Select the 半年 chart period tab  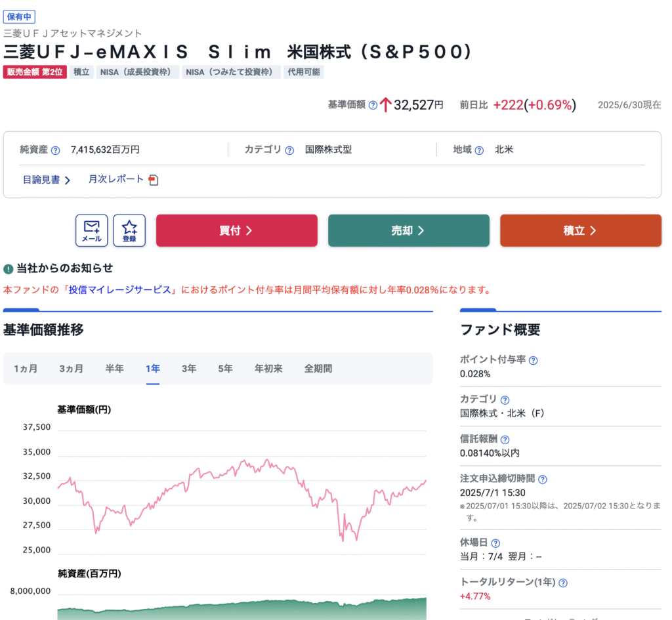coord(114,369)
